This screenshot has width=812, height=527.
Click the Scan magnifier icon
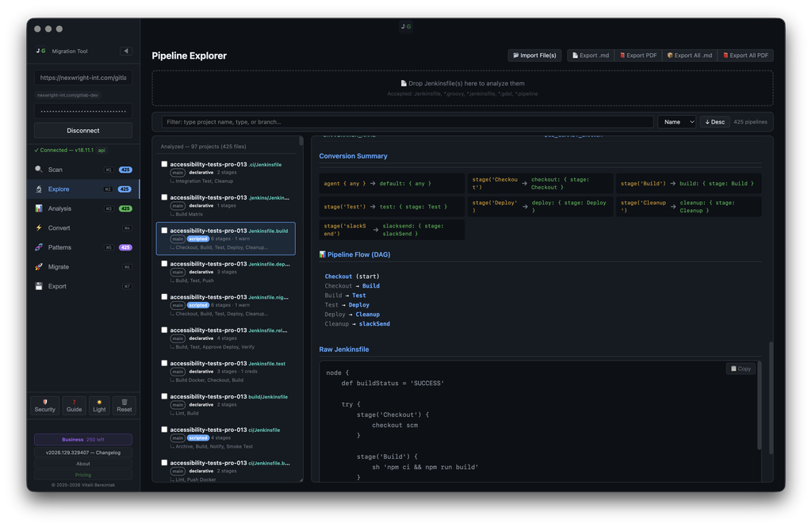coord(39,170)
